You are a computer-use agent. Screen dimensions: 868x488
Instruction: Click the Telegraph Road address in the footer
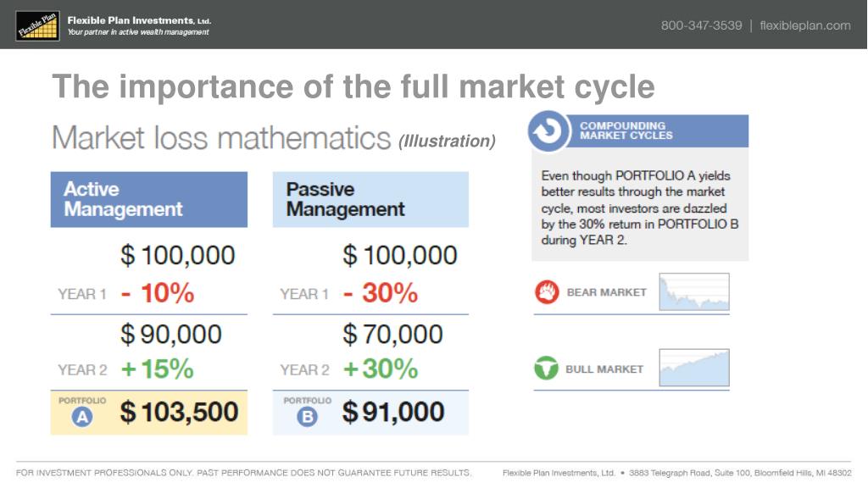tap(740, 473)
